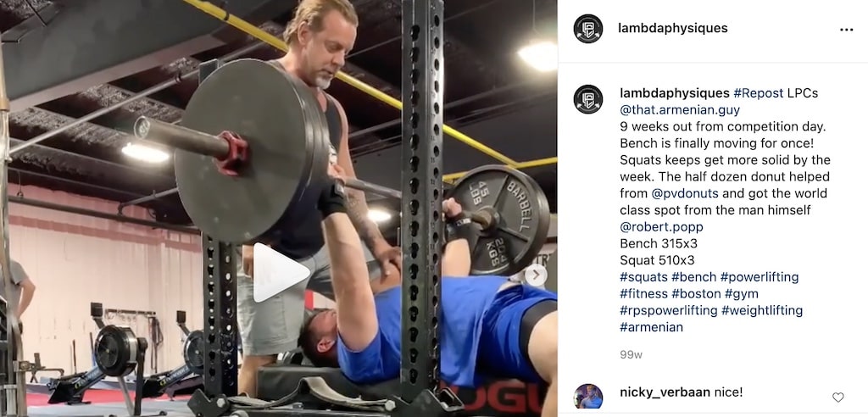
Task: Open the #powerlifting hashtag
Action: [x=759, y=277]
